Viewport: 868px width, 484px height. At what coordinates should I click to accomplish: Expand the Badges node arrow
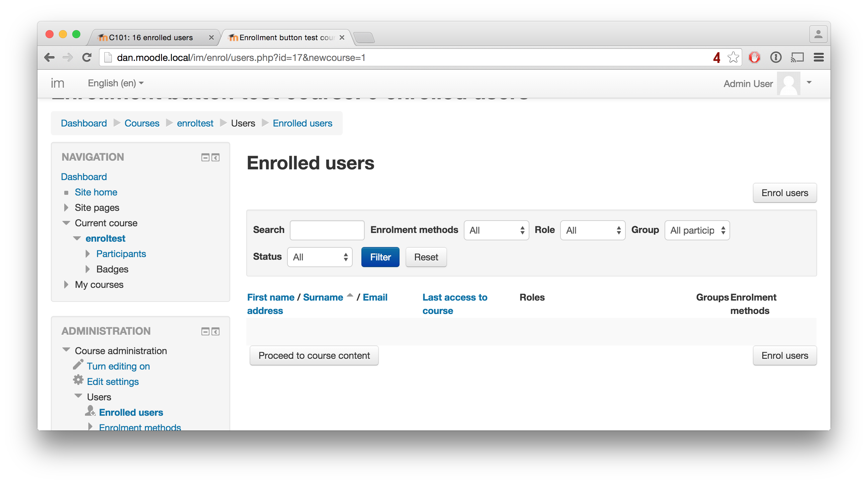(88, 269)
